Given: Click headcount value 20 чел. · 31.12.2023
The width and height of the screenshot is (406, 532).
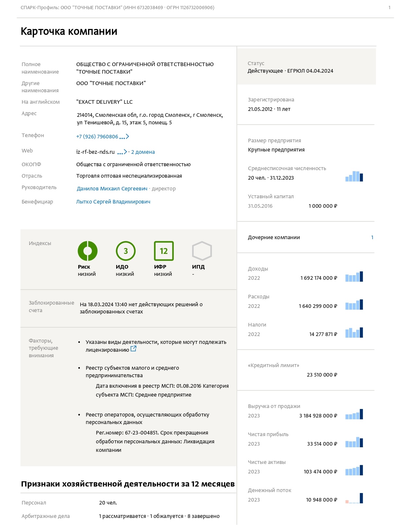Looking at the screenshot, I should pos(271,178).
